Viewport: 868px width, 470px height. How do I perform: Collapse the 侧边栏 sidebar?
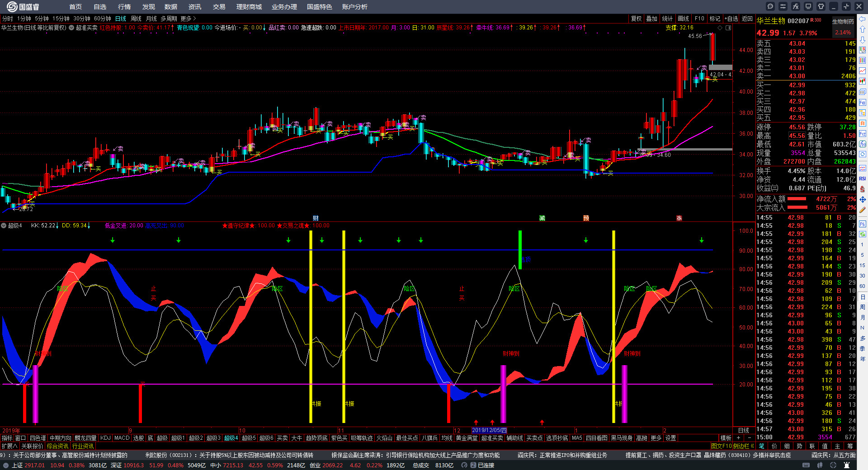745,446
